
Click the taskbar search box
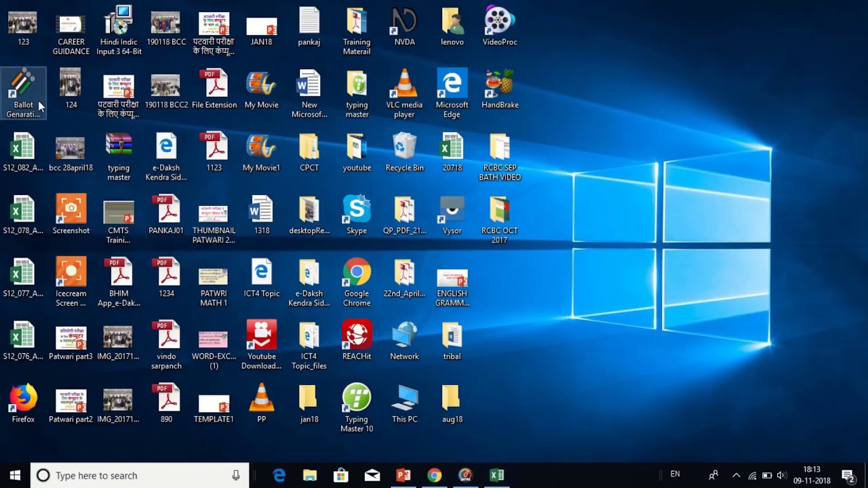click(x=140, y=475)
